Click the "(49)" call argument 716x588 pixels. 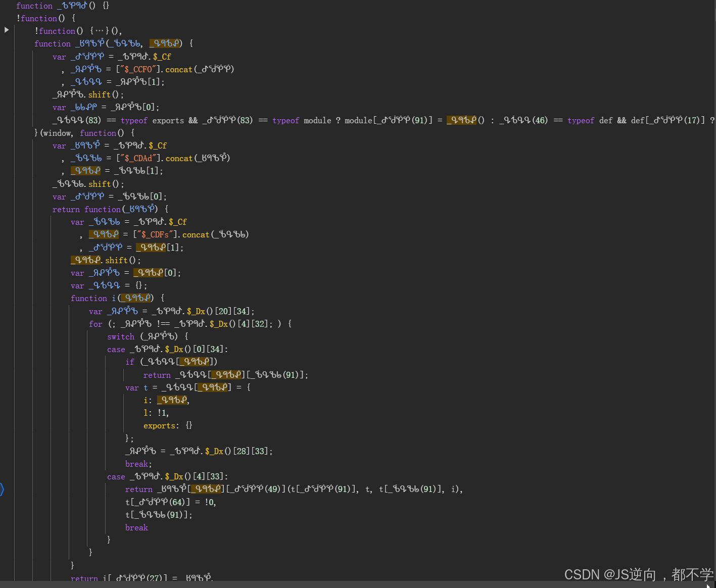(x=272, y=489)
